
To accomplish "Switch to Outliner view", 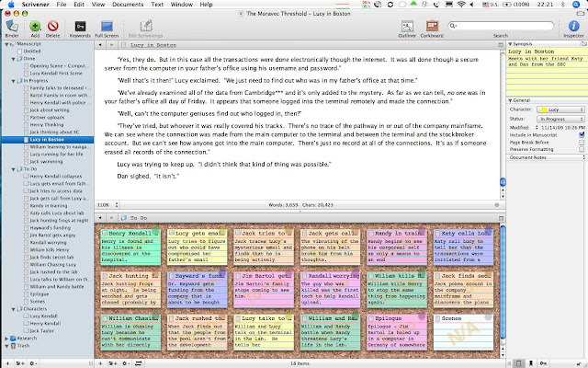I will coord(407,27).
